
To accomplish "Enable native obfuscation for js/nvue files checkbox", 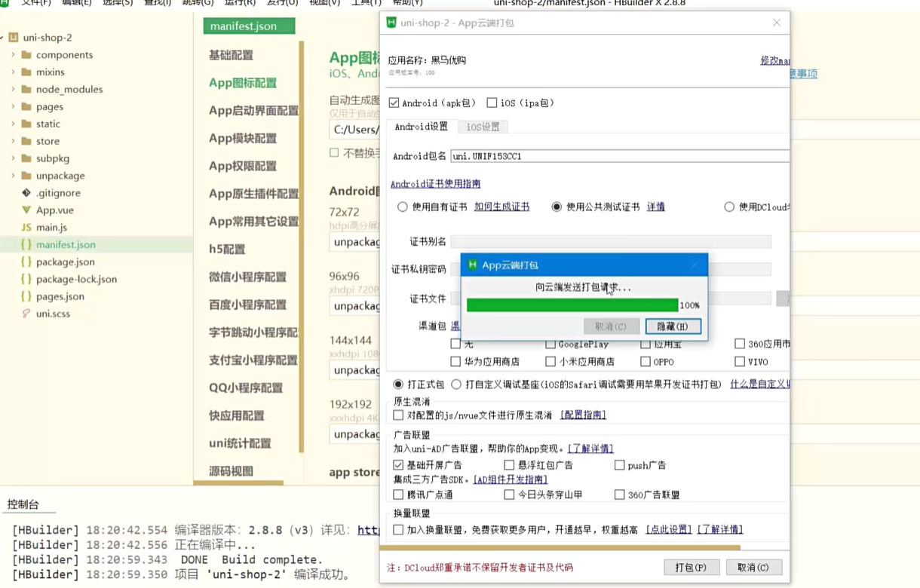I will click(398, 415).
